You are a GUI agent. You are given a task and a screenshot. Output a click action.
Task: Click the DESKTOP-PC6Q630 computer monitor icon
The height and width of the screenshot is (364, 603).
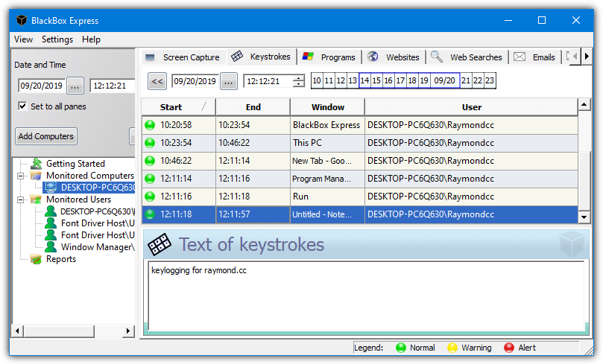(x=50, y=188)
